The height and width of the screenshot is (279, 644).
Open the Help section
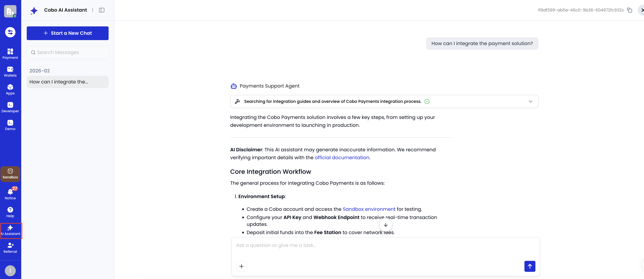point(10,211)
